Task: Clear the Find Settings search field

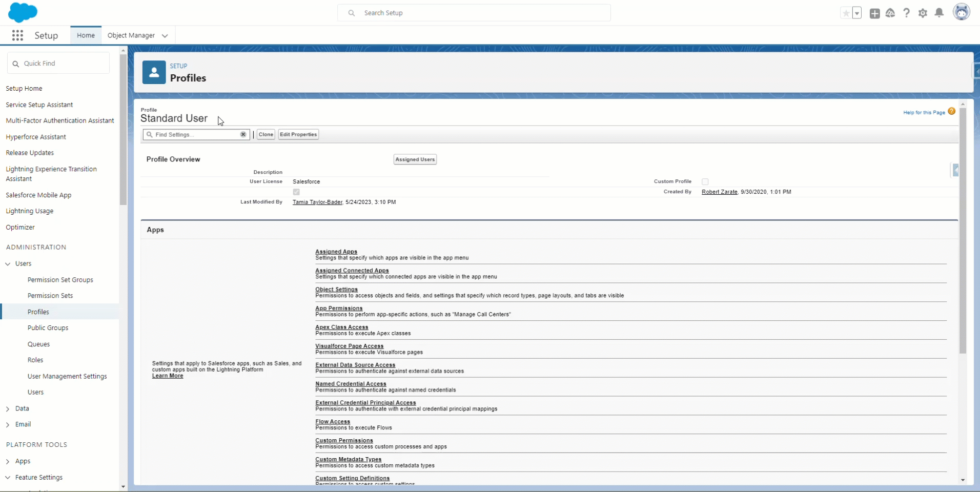Action: pos(243,134)
